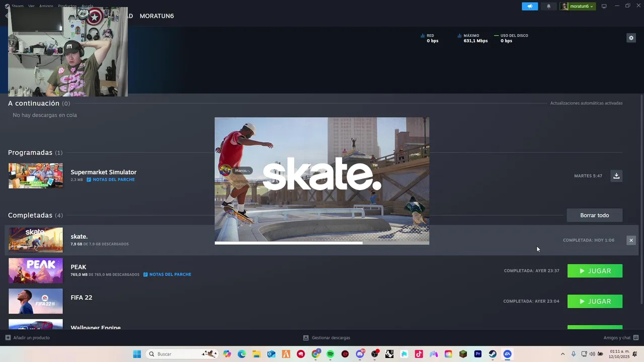Click the RED 0 bps stat
The width and height of the screenshot is (644, 362).
point(430,38)
